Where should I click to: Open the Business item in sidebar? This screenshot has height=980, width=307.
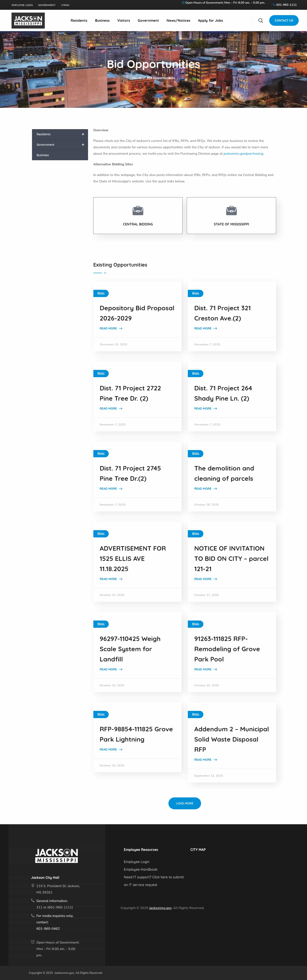point(43,155)
